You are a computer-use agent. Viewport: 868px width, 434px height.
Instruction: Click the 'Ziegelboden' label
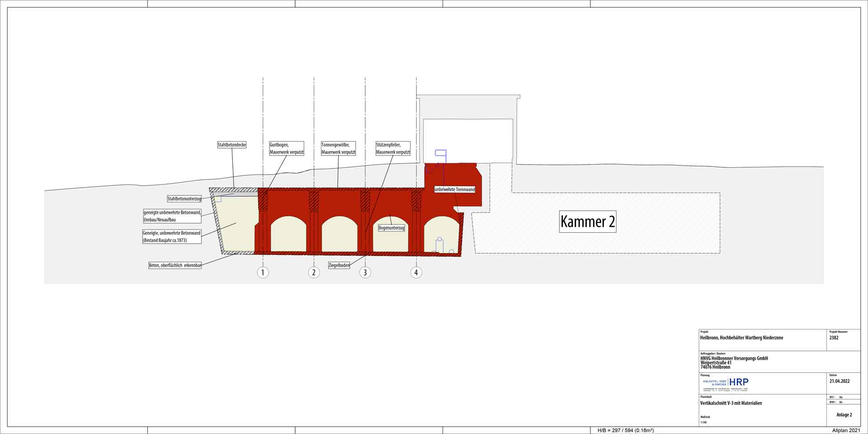click(x=339, y=265)
